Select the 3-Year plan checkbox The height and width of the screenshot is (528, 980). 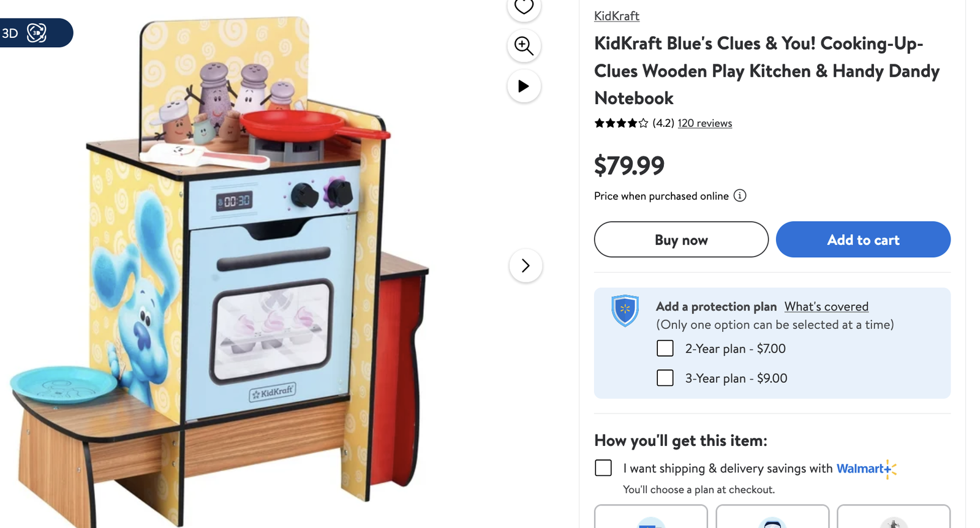pyautogui.click(x=665, y=378)
